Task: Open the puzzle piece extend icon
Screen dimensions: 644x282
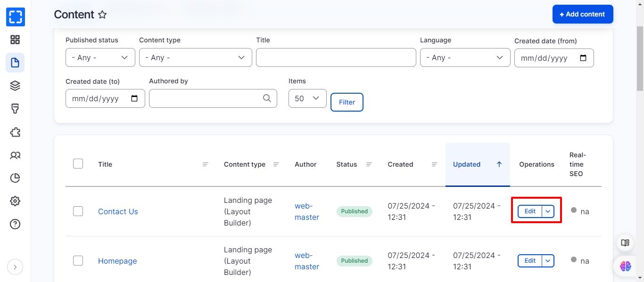Action: [15, 132]
